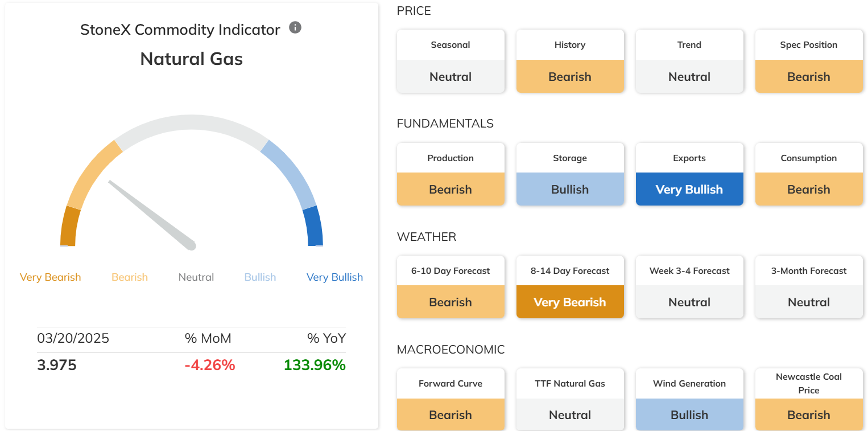Click the grey Neutral gauge arc segment
The height and width of the screenshot is (431, 868).
click(x=192, y=123)
